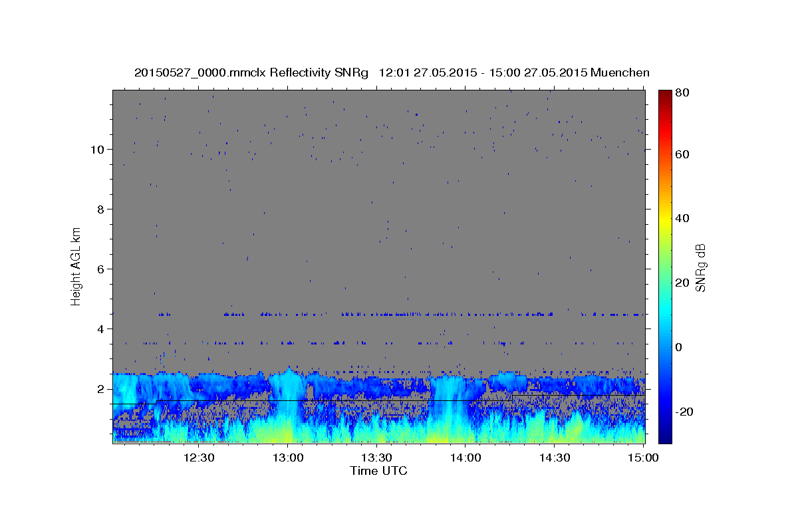
Task: Click the 13:30 time tick label
Action: (x=376, y=458)
